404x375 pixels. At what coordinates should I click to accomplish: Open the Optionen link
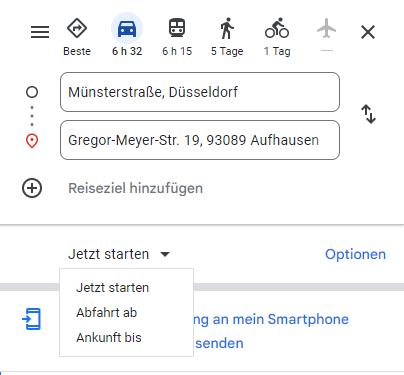pos(355,254)
